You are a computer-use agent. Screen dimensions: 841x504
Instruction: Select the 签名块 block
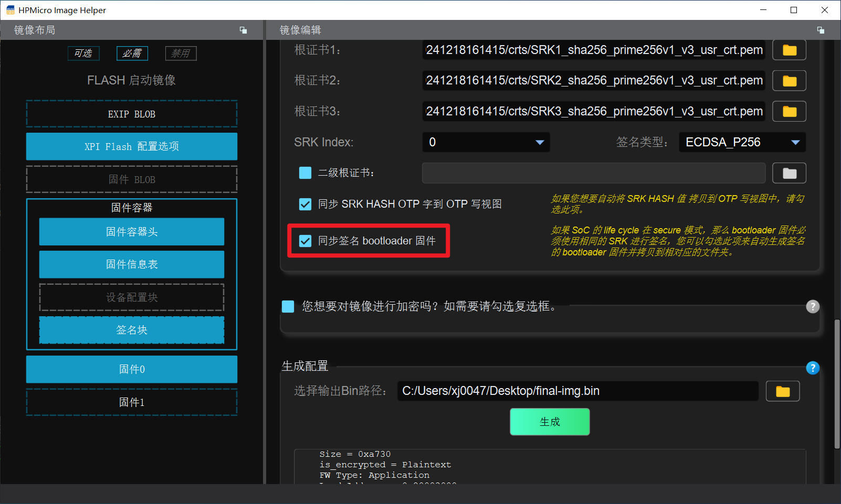(x=132, y=330)
